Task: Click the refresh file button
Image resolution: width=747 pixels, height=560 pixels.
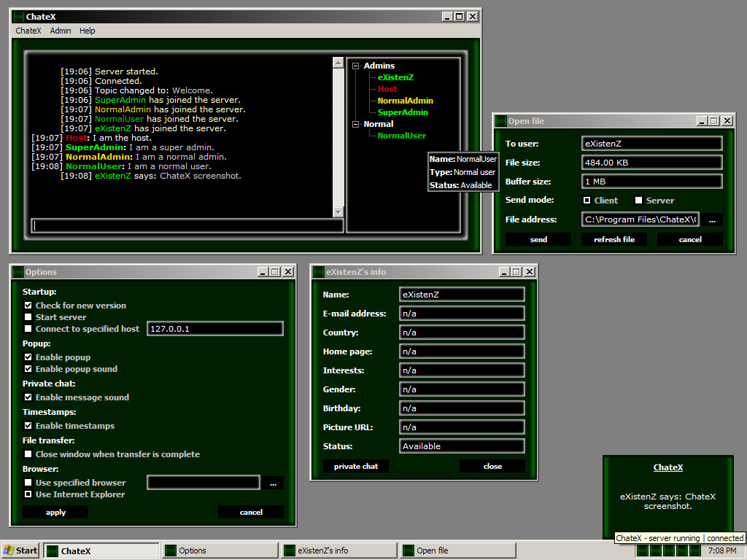Action: 614,239
